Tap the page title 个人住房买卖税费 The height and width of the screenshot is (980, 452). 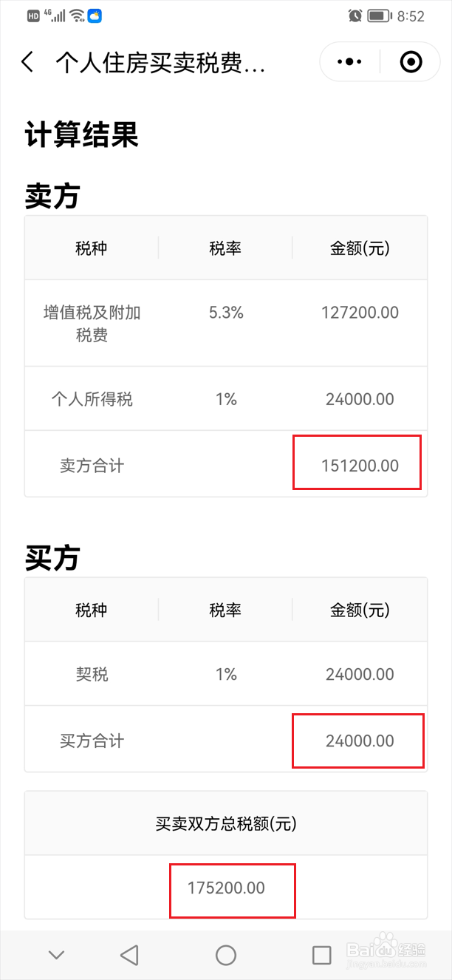pos(160,64)
